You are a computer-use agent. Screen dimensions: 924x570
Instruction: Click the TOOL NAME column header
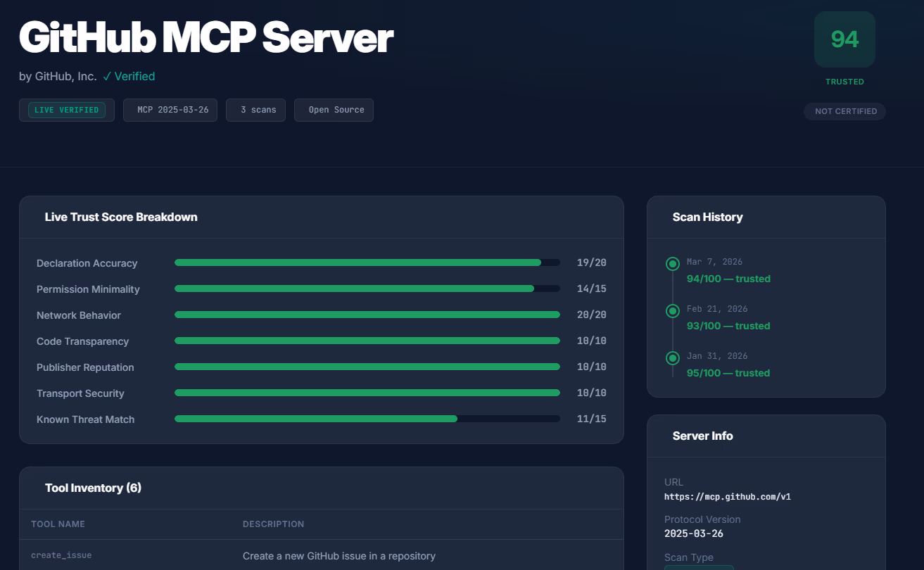[x=58, y=524]
